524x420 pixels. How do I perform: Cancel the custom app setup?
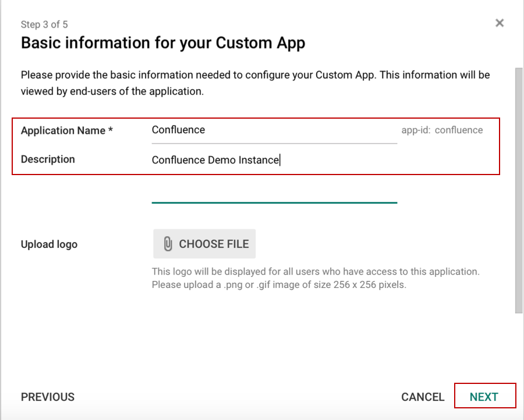pos(423,397)
